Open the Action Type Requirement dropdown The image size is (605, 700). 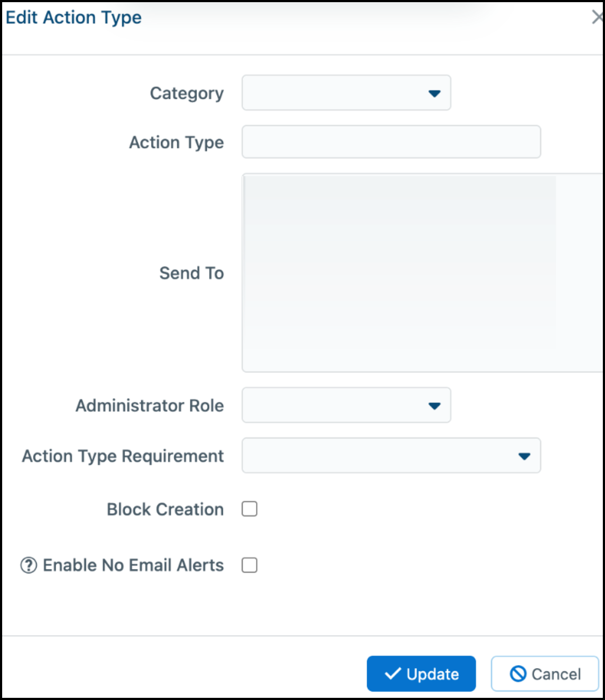[391, 456]
